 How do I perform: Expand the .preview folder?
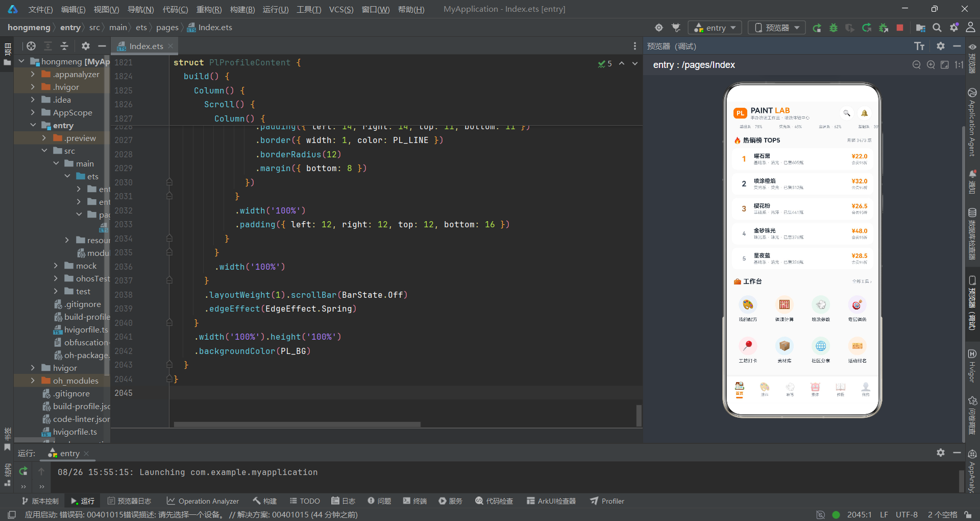pos(44,138)
